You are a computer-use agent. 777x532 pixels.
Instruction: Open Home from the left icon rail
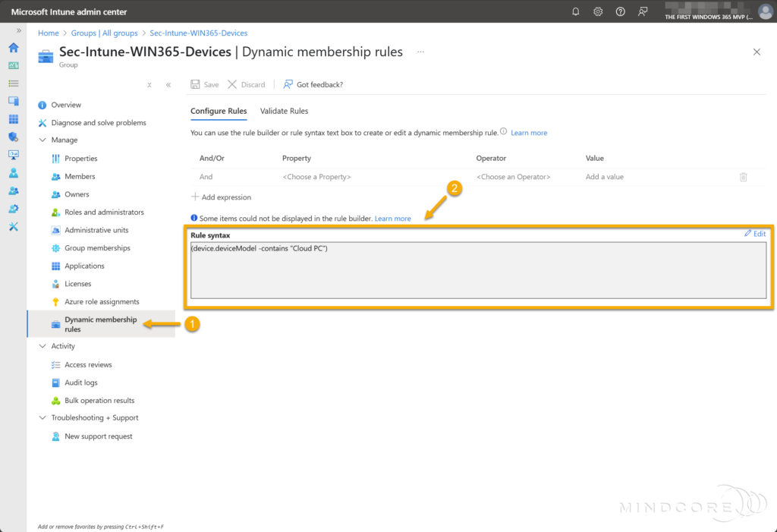(x=14, y=48)
